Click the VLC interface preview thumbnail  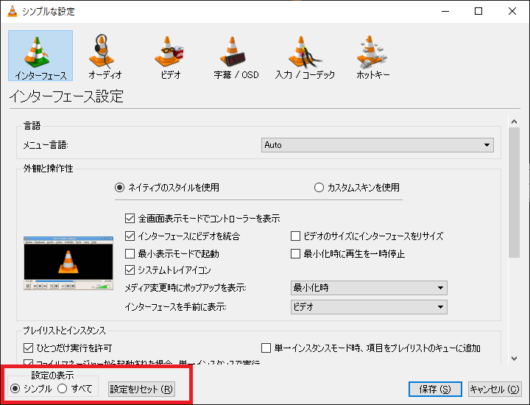point(68,263)
